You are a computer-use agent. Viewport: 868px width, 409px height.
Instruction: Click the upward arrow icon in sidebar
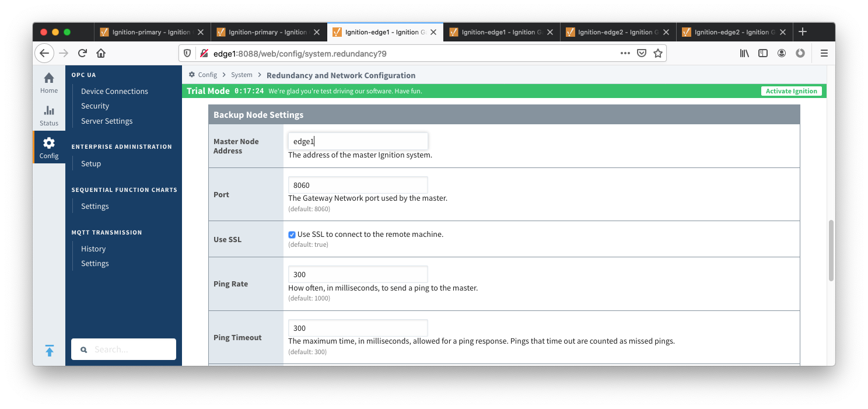pos(50,351)
